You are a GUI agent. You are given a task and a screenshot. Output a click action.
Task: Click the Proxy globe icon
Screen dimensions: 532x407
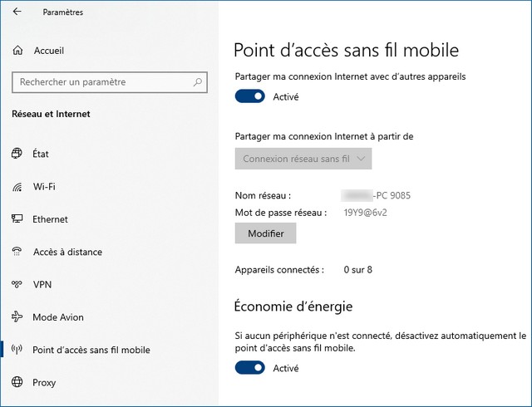17,382
